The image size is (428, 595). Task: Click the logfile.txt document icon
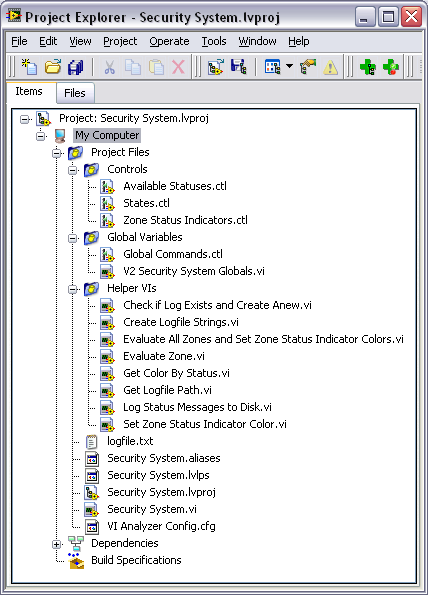(x=91, y=441)
